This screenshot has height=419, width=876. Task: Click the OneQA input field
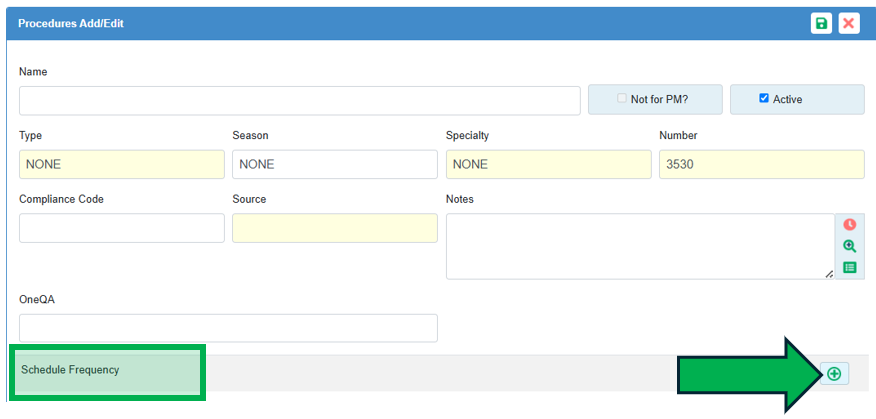click(228, 328)
